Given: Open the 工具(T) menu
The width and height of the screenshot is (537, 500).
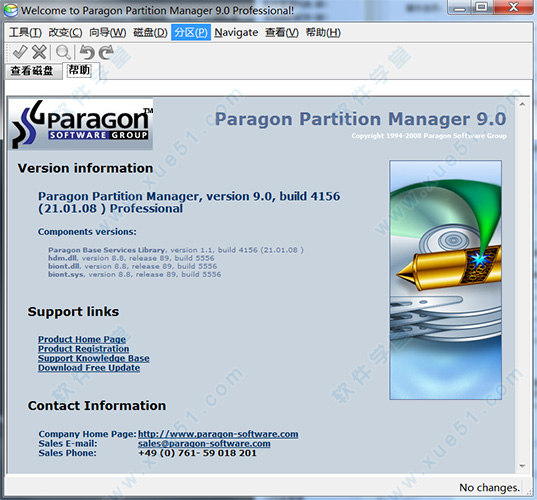Looking at the screenshot, I should coord(25,33).
